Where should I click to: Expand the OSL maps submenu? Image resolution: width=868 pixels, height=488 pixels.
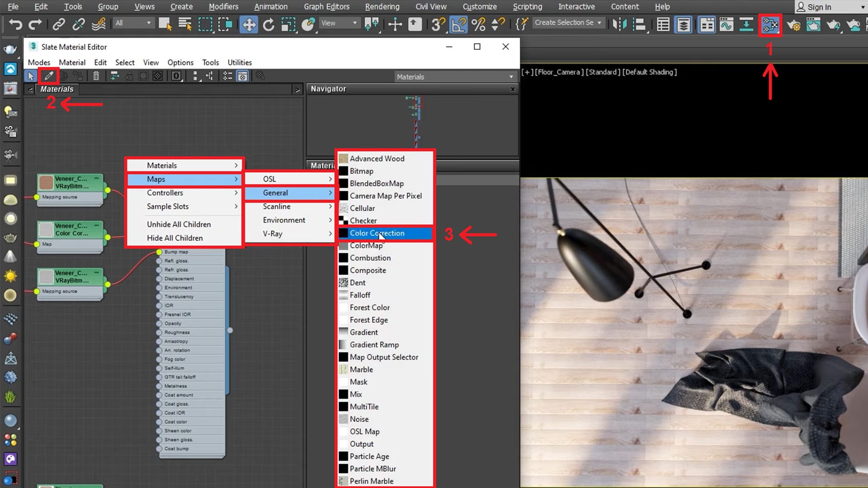tap(289, 179)
